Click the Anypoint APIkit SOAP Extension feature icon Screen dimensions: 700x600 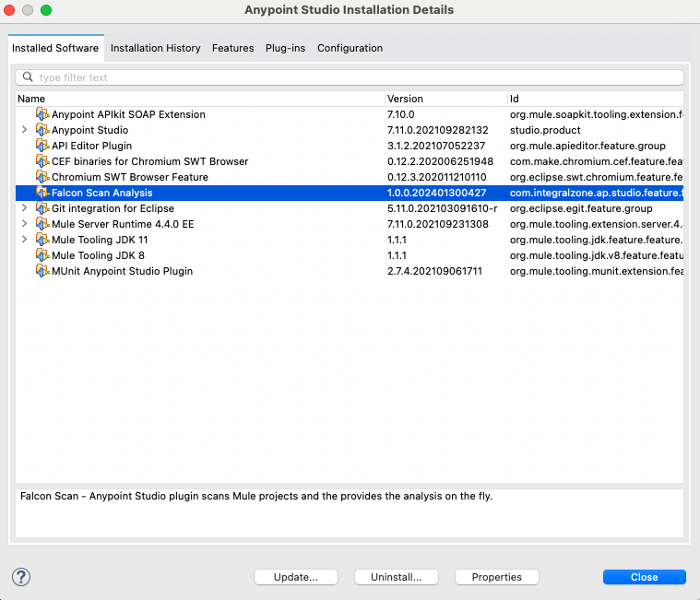42,114
